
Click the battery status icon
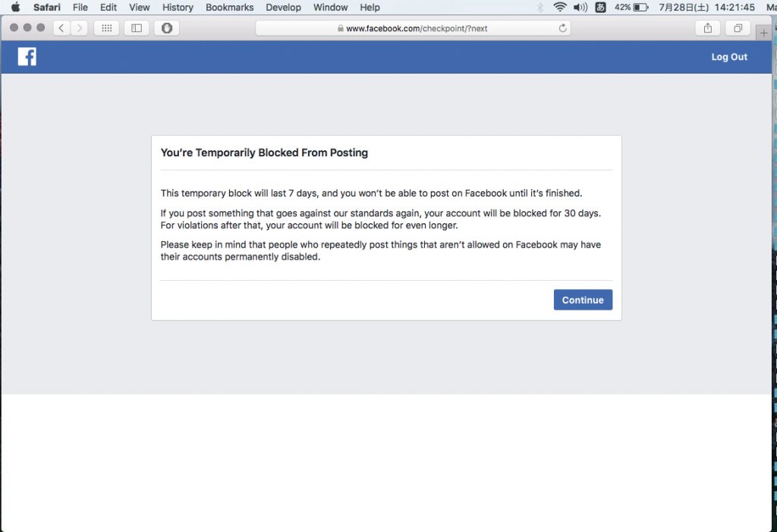pos(640,8)
